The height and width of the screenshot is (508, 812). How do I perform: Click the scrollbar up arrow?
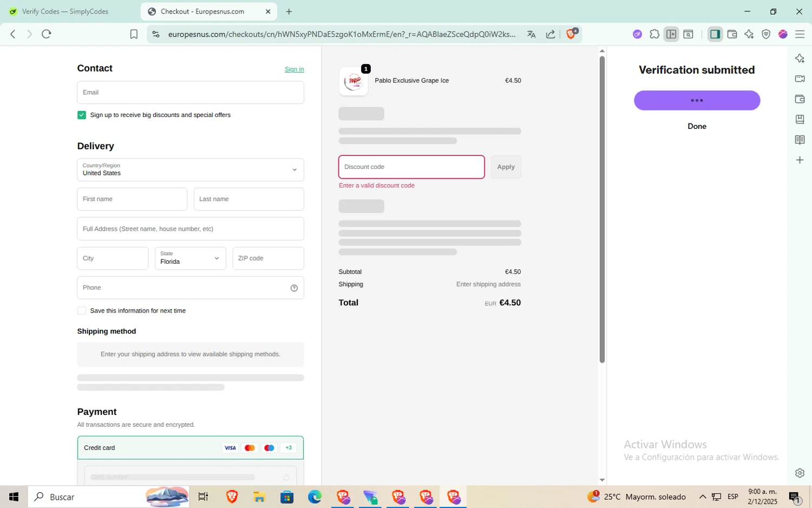(602, 51)
